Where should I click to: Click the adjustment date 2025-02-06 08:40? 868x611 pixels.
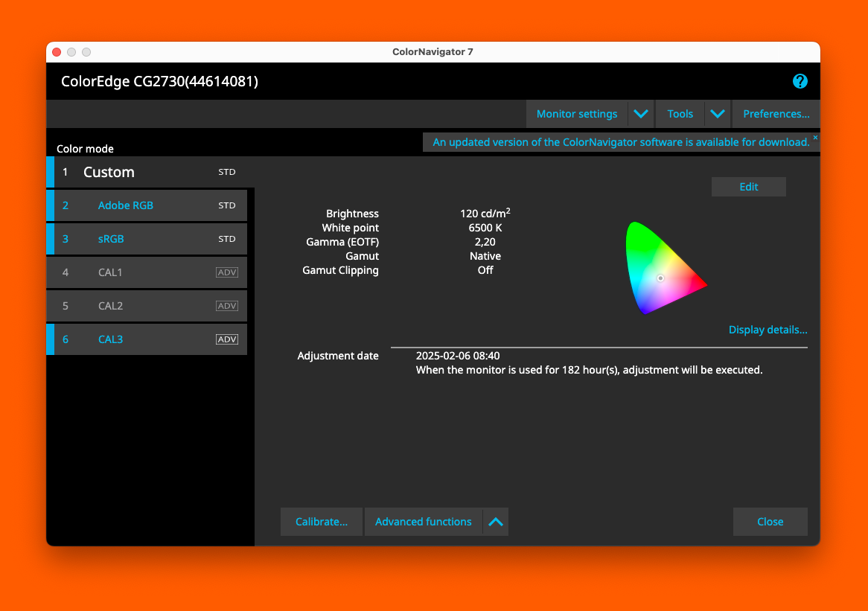point(458,356)
